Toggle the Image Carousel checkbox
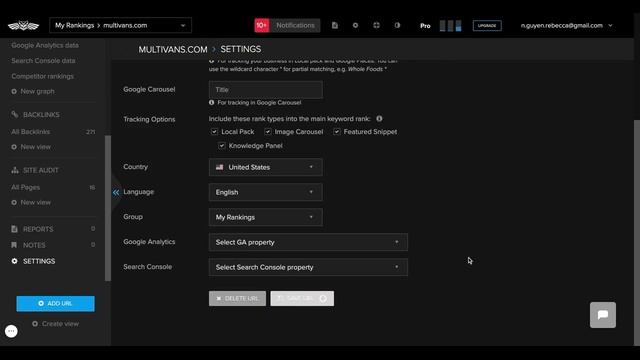The height and width of the screenshot is (360, 640). [268, 131]
